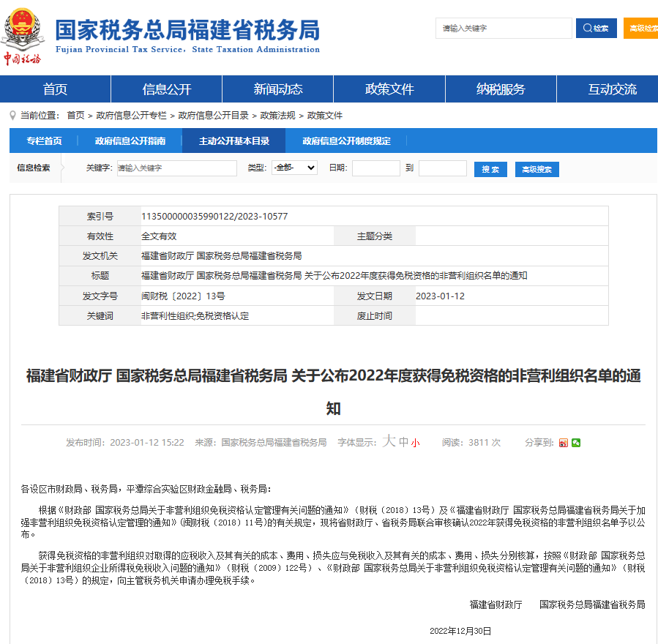This screenshot has height=644, width=658.
Task: Open 纳税服务 in main navigation
Action: (501, 89)
